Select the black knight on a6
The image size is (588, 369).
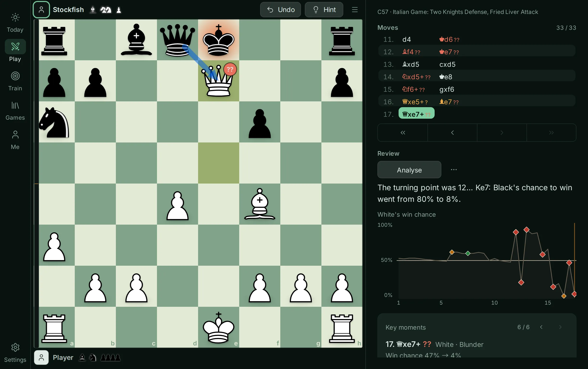(x=54, y=122)
